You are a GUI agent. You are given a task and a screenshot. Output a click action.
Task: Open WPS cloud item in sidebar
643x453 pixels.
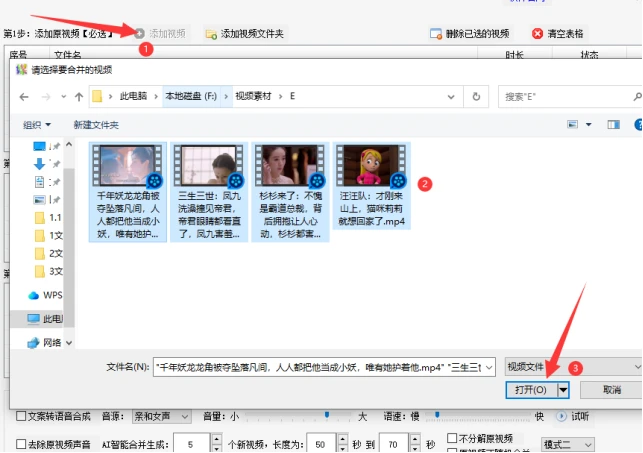(x=45, y=295)
